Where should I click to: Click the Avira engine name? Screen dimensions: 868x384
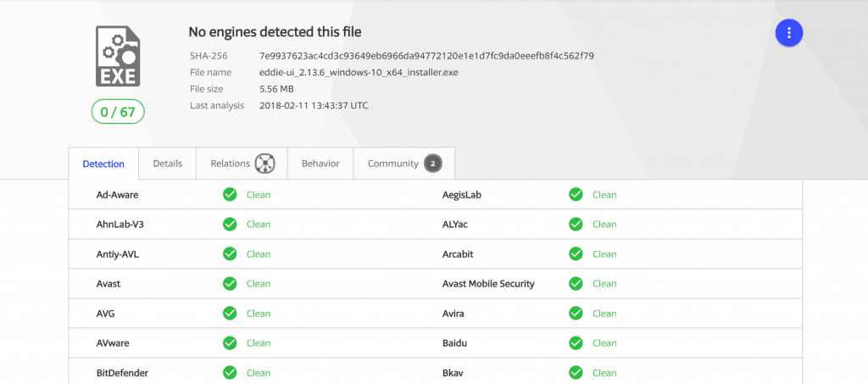[x=453, y=313]
